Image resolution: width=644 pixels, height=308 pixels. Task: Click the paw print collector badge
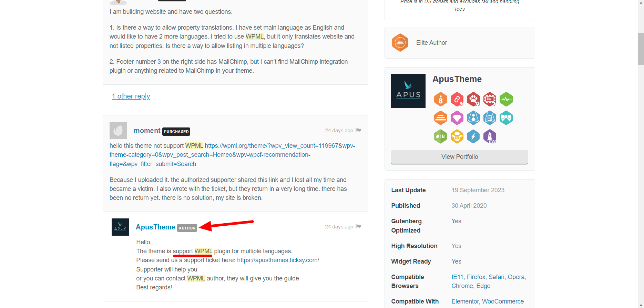[x=473, y=100]
